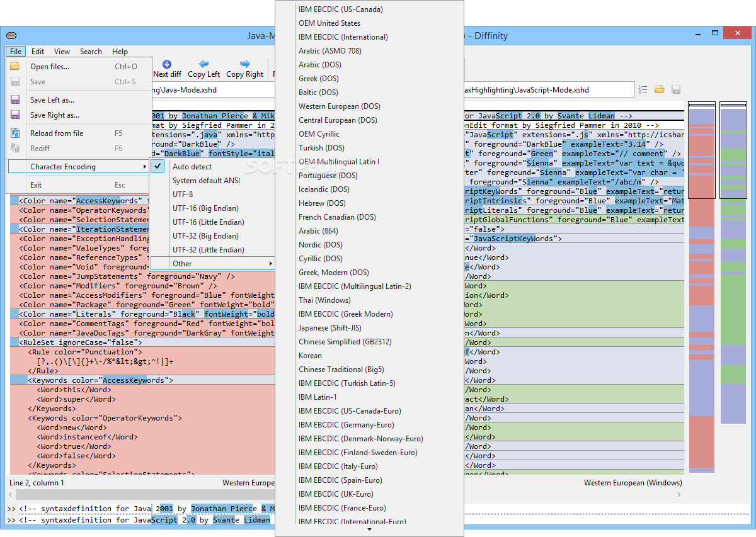Select Reload from file menu entry
This screenshot has width=756, height=537.
[79, 133]
